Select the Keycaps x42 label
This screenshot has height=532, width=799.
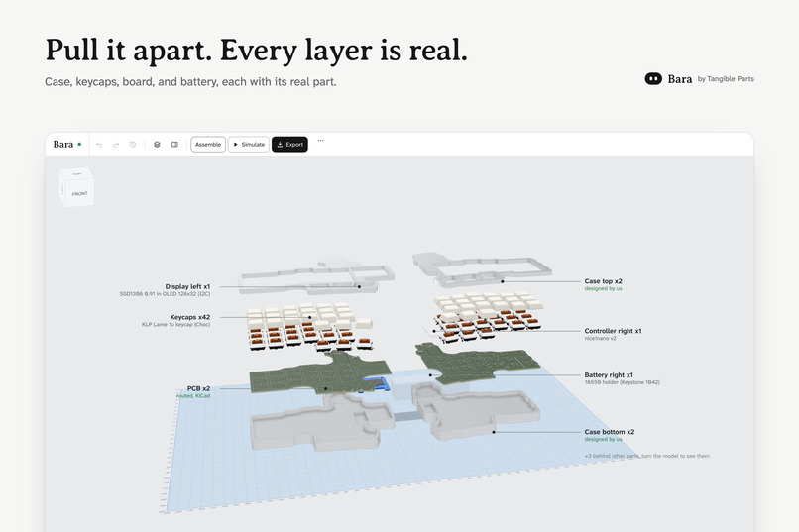coord(190,317)
